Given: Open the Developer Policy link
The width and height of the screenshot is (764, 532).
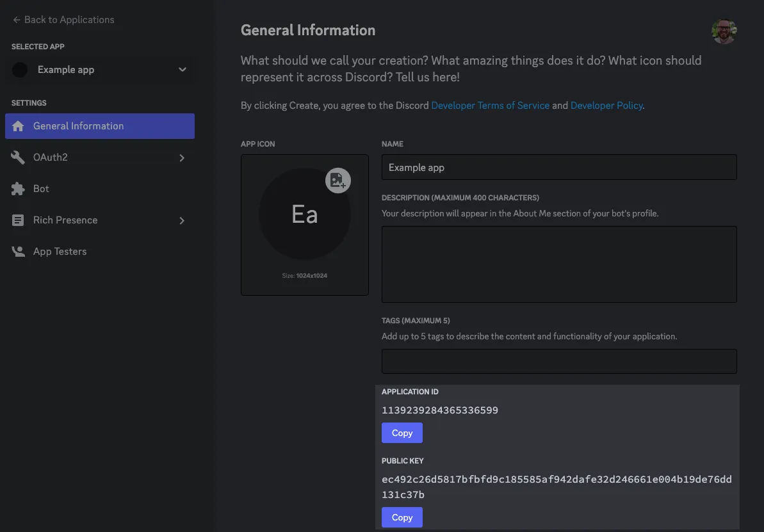Looking at the screenshot, I should click(x=606, y=106).
